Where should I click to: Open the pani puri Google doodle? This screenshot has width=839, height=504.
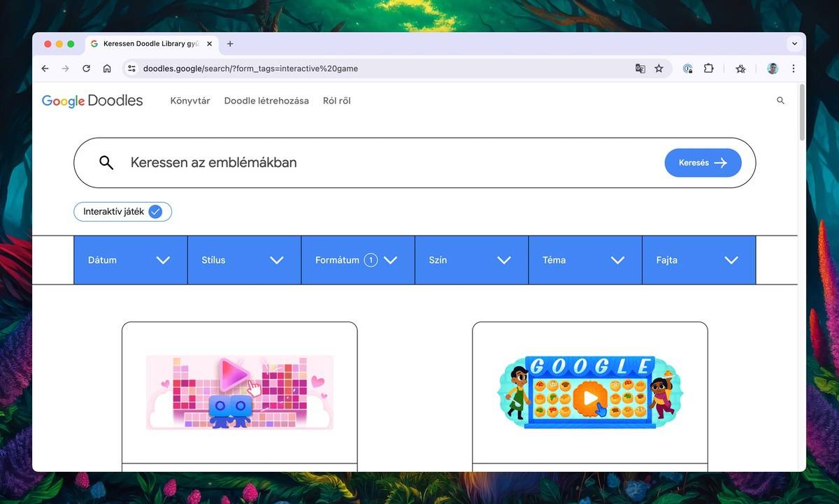tap(589, 392)
